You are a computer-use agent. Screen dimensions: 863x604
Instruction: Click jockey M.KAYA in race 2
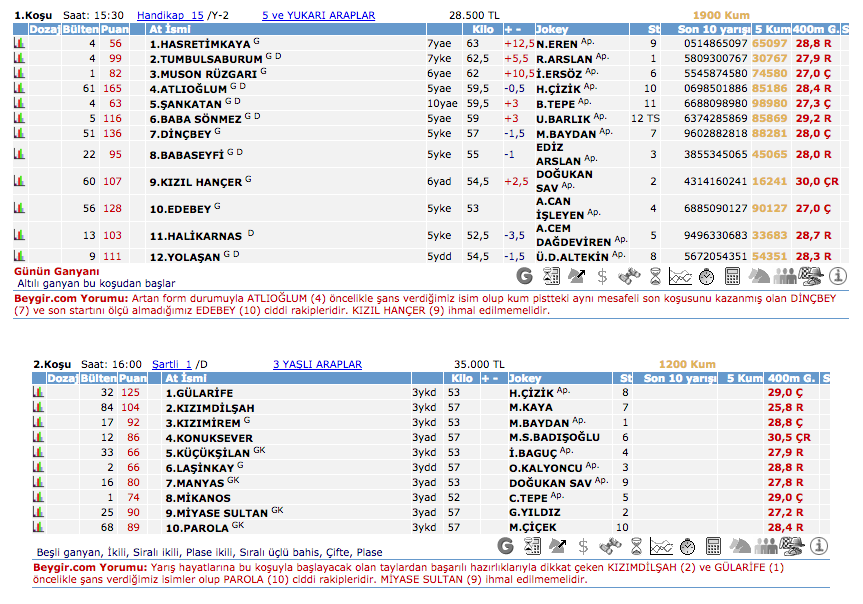[x=530, y=408]
